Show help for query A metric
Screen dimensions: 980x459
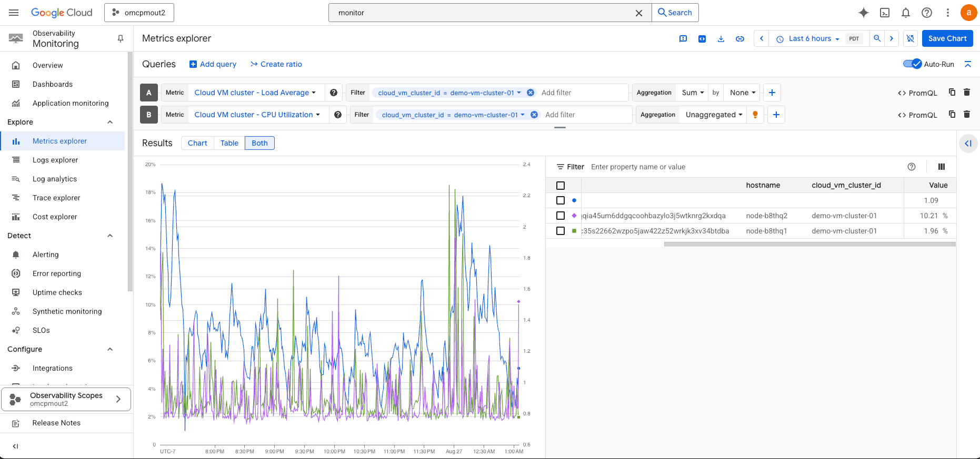(x=334, y=93)
